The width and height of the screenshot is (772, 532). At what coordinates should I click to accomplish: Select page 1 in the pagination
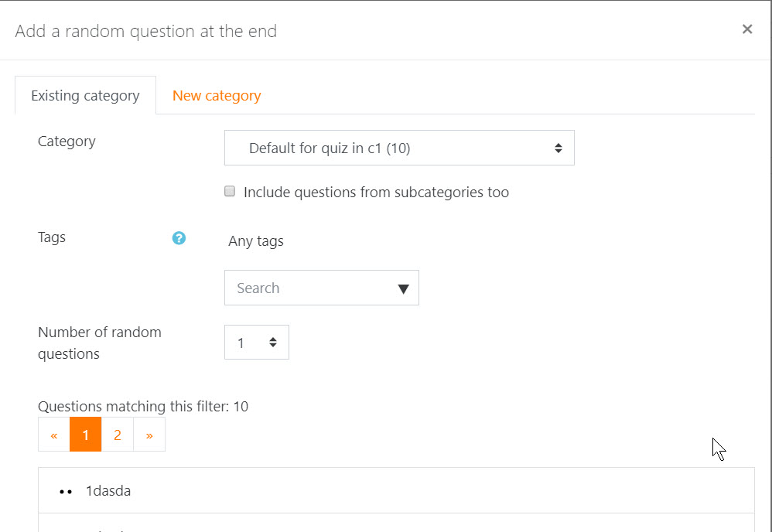pyautogui.click(x=86, y=435)
